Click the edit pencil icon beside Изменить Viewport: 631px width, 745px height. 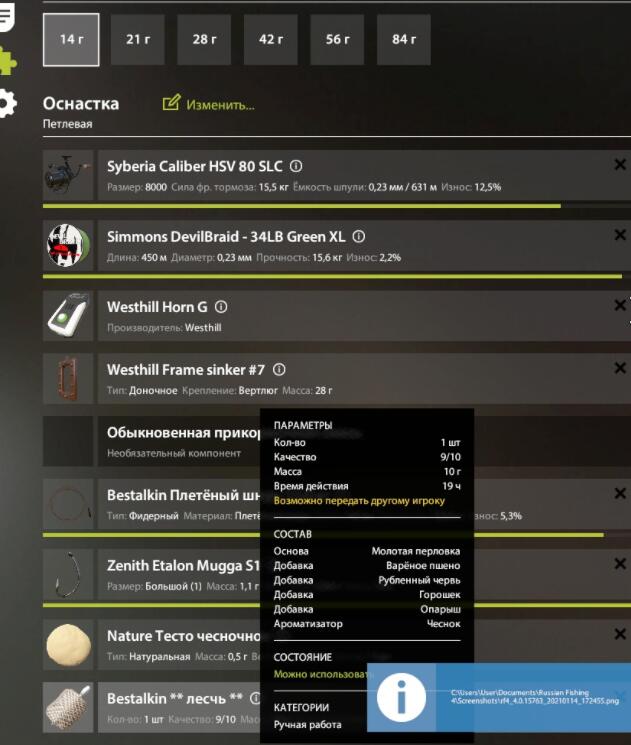point(171,103)
